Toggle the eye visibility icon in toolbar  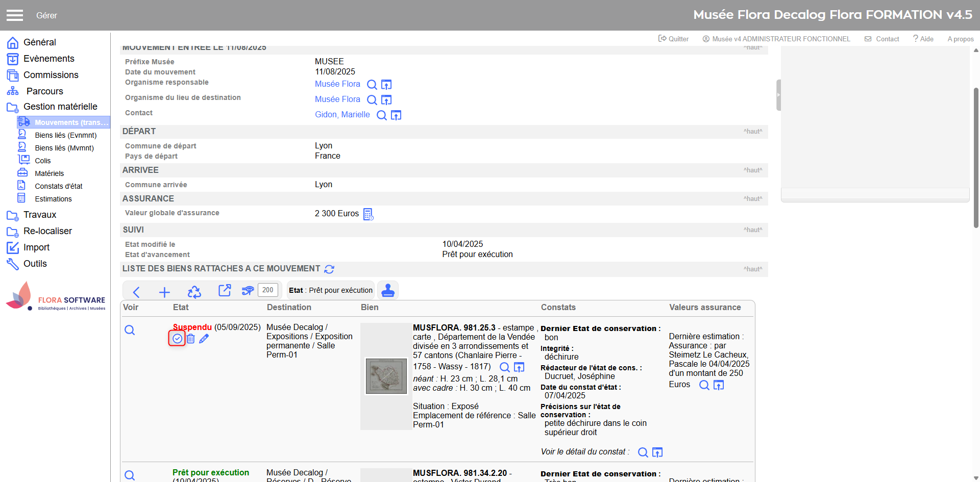[248, 291]
